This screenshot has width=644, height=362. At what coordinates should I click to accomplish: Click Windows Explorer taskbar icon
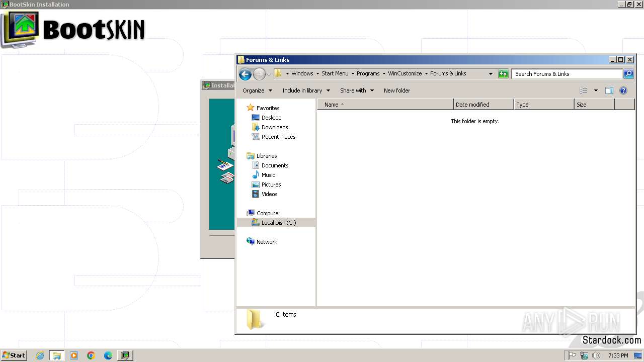click(57, 355)
